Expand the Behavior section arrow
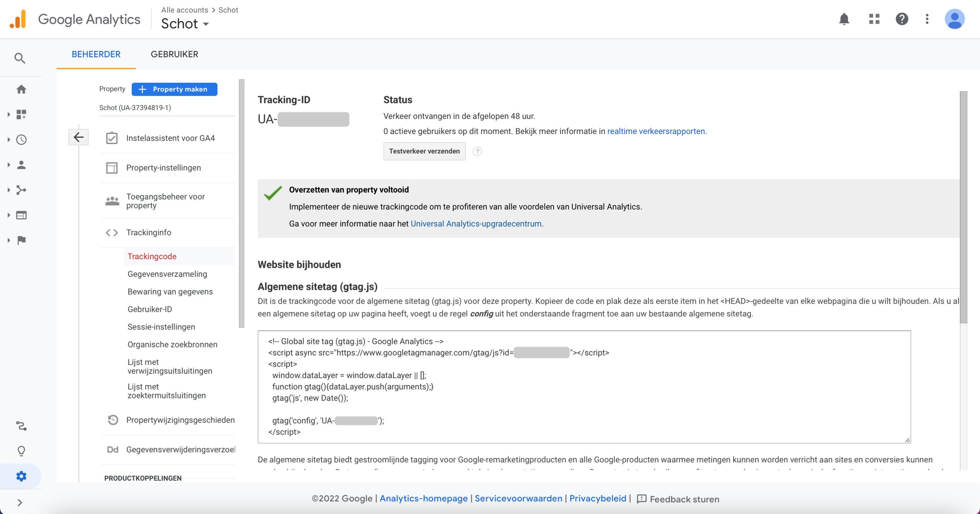The width and height of the screenshot is (980, 514). (9, 215)
